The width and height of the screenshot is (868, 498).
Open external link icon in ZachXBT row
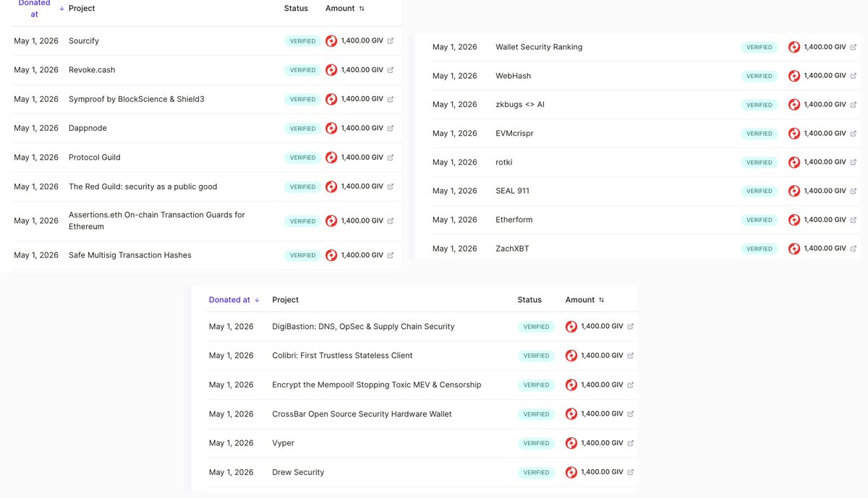point(854,249)
